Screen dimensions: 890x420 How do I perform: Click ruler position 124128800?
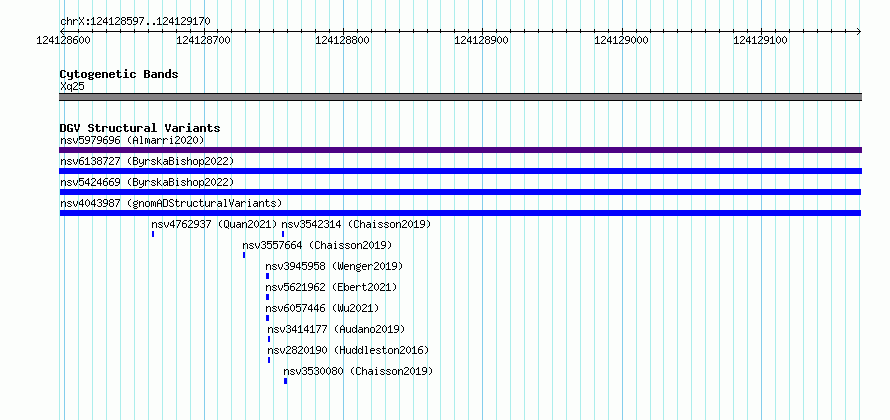pyautogui.click(x=342, y=40)
